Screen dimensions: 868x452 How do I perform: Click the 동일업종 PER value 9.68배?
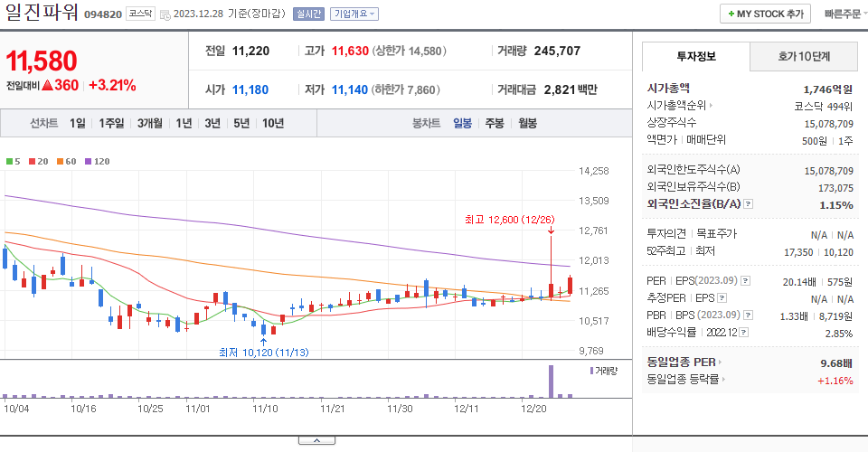pyautogui.click(x=835, y=363)
